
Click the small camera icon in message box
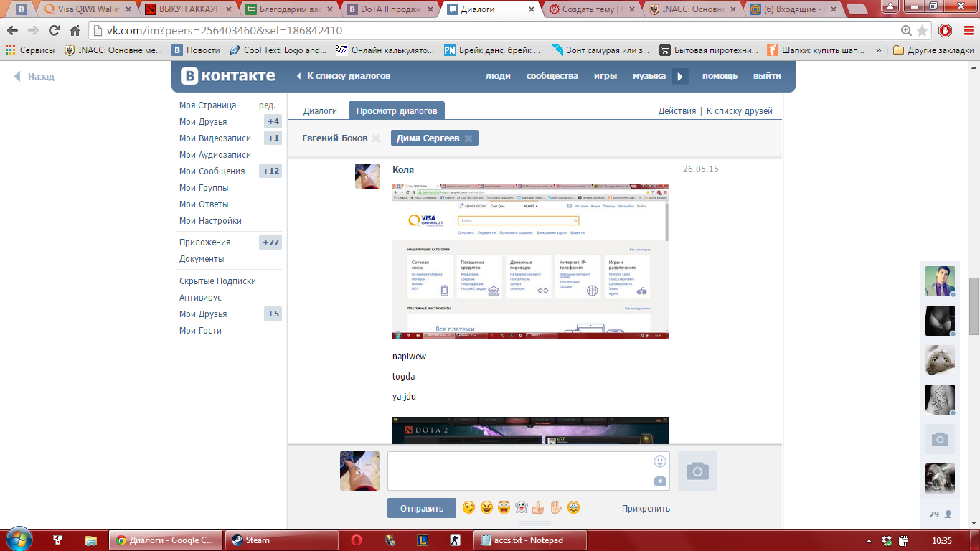coord(660,481)
